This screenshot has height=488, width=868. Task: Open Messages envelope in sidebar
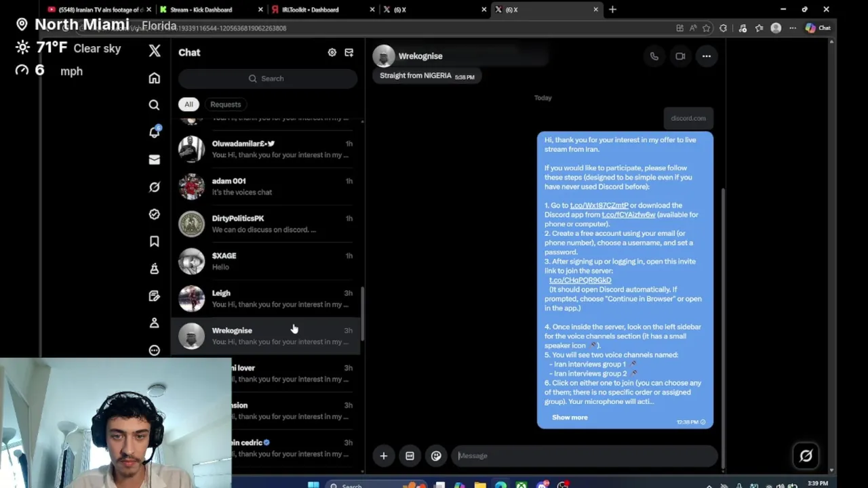click(x=155, y=159)
